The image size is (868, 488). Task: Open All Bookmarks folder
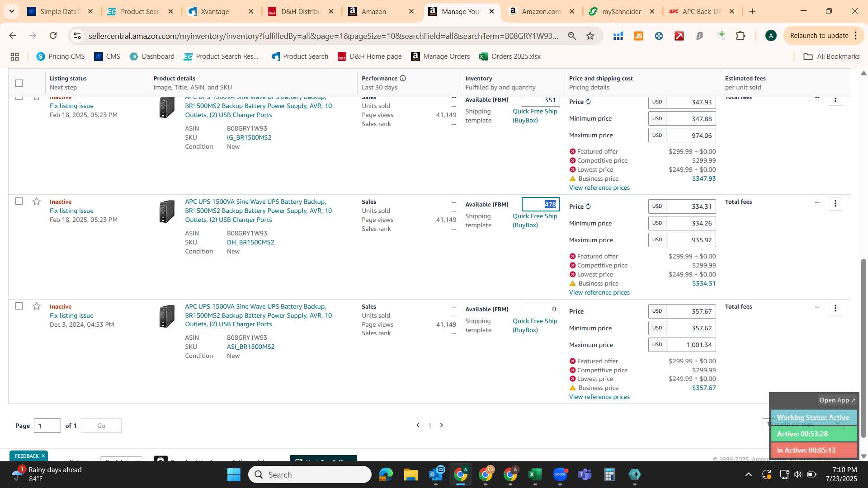831,56
